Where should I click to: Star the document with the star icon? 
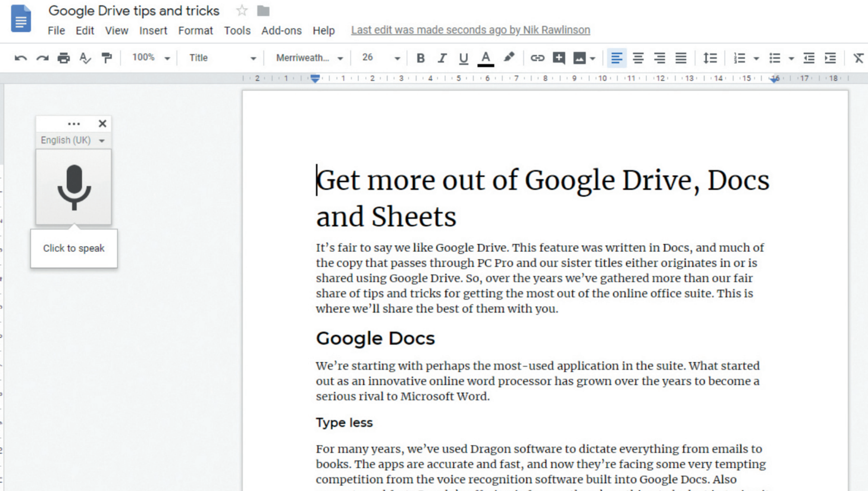(242, 11)
